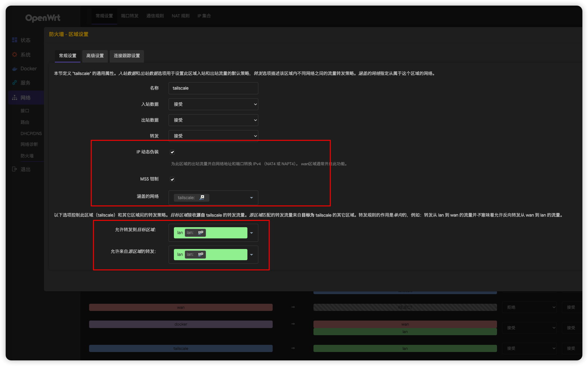588x366 pixels.
Task: Click the Docker whale icon in sidebar
Action: [x=14, y=69]
